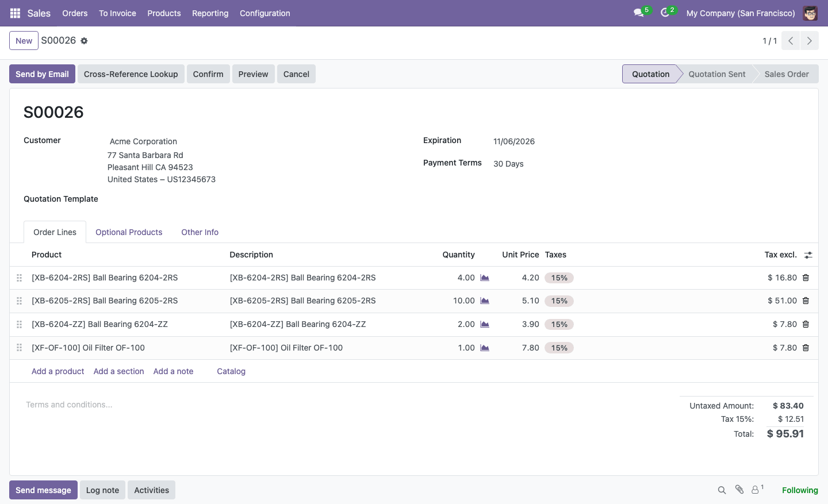828x504 pixels.
Task: Grab the drag handle of Ball Bearing 6204-2RS row
Action: [19, 278]
